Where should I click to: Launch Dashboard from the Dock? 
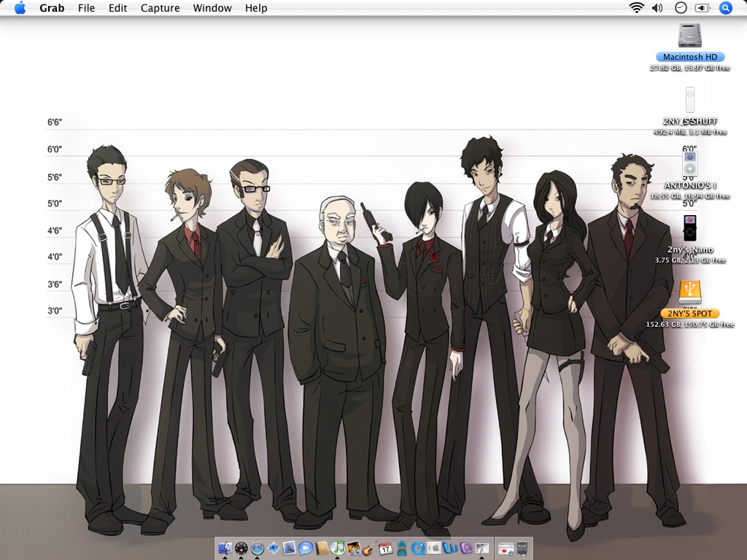241,548
